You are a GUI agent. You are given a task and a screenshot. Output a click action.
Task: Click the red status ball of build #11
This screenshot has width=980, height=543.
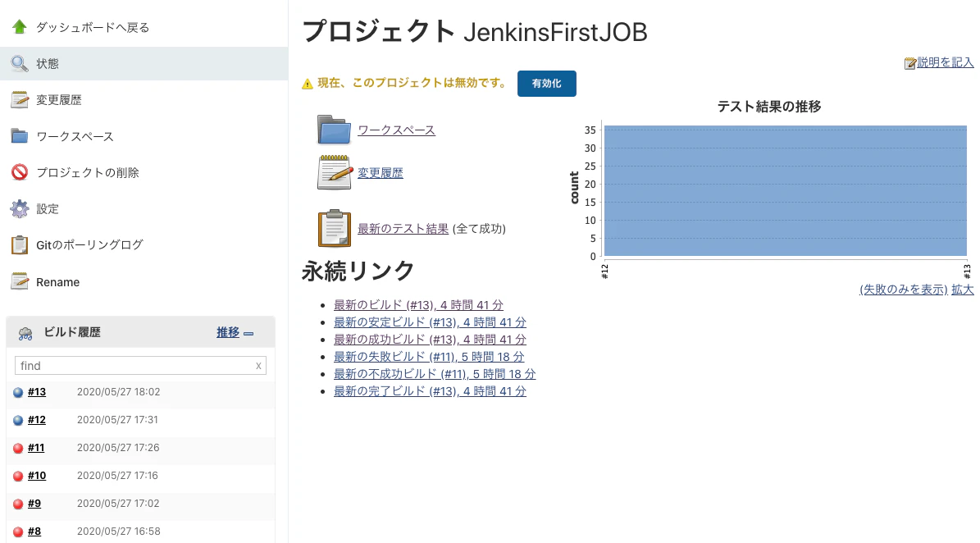click(18, 448)
